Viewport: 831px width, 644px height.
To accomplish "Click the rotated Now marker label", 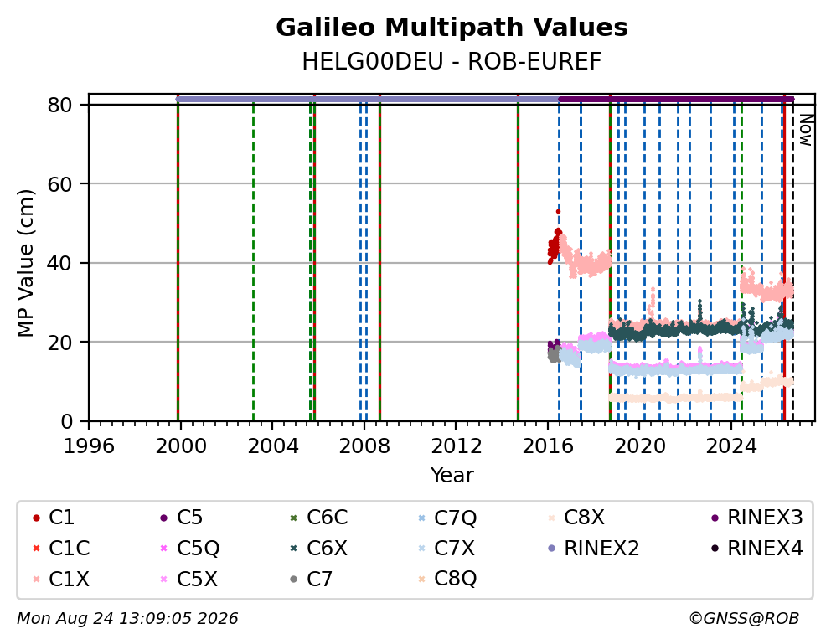I will click(806, 131).
